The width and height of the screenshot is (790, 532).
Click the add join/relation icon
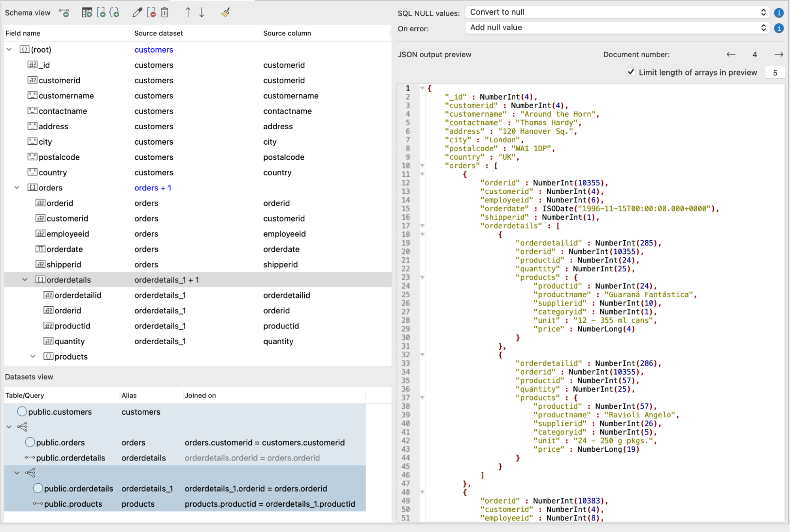[64, 13]
